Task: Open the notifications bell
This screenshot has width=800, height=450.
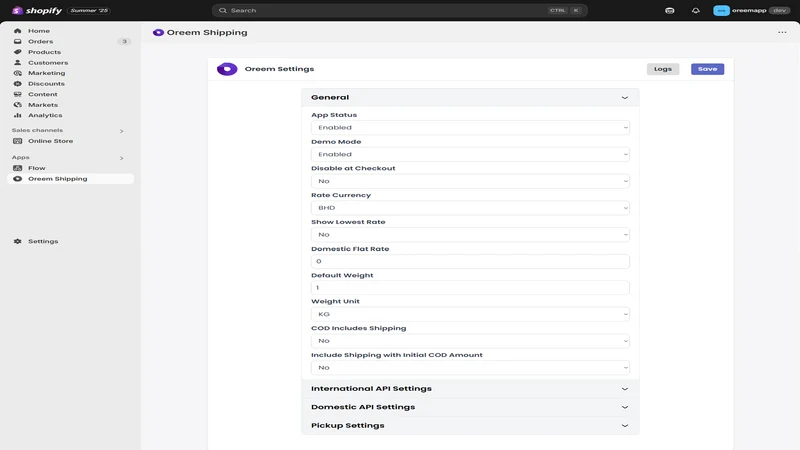Action: 695,10
